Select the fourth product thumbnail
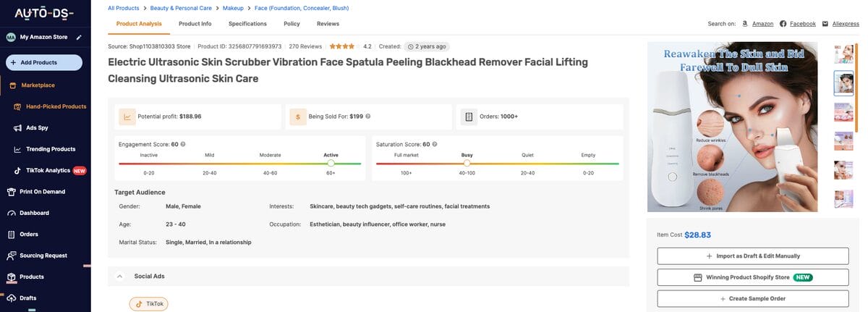Image resolution: width=868 pixels, height=312 pixels. click(843, 140)
